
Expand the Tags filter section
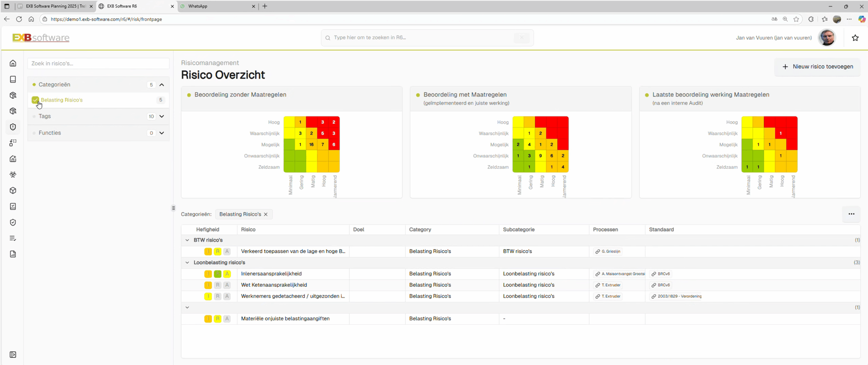(x=162, y=116)
